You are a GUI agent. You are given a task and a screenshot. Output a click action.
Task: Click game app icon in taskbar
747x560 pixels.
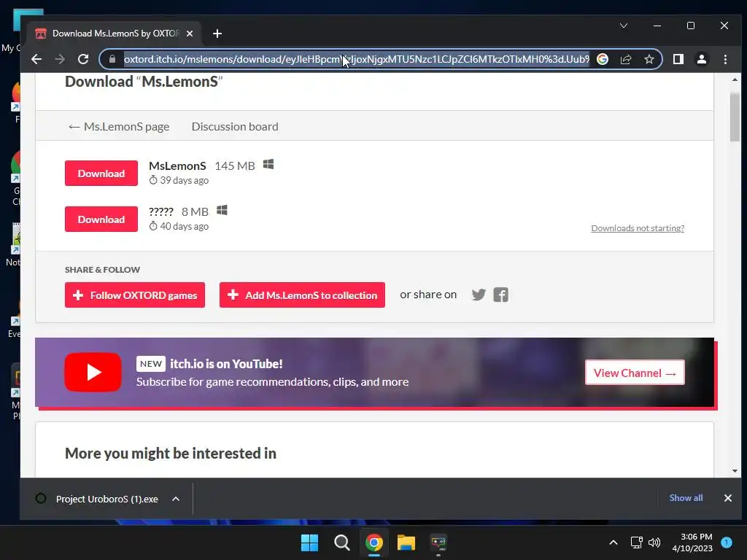click(x=438, y=542)
